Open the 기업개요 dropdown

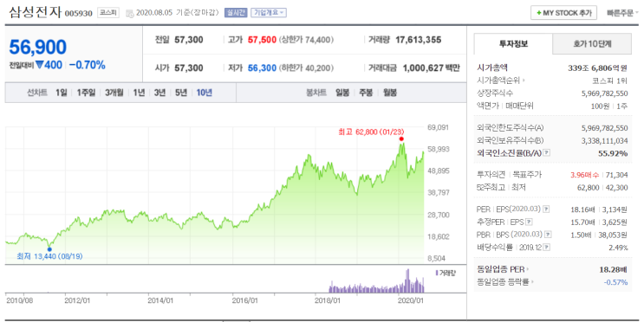(x=269, y=13)
